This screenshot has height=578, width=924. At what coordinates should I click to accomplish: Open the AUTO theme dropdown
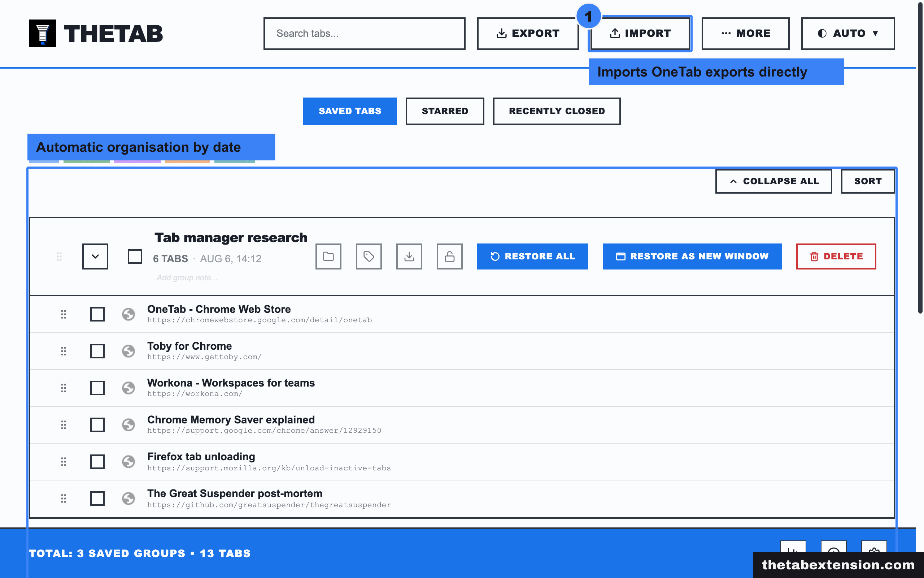pyautogui.click(x=847, y=33)
